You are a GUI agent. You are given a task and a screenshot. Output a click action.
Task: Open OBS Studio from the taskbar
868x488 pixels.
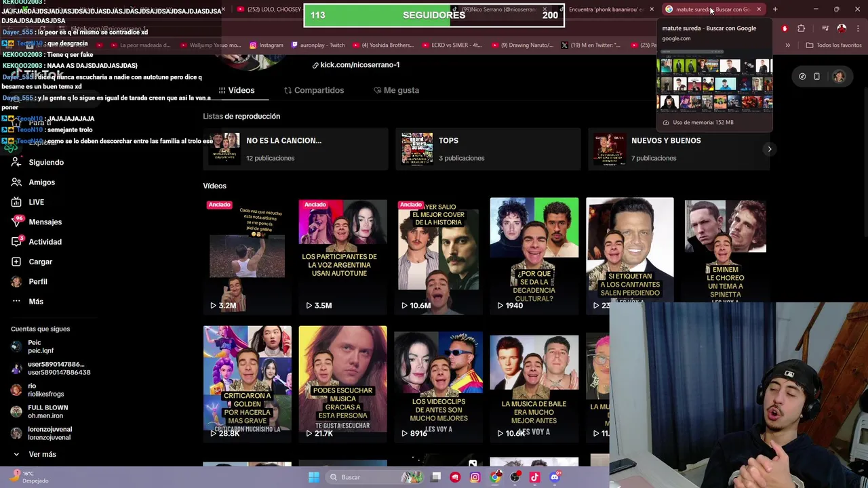[x=515, y=477]
